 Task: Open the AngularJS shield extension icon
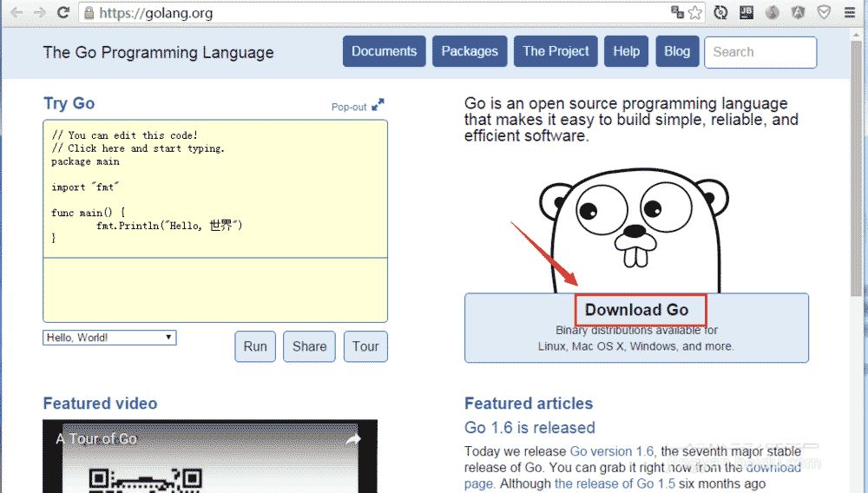pyautogui.click(x=798, y=12)
